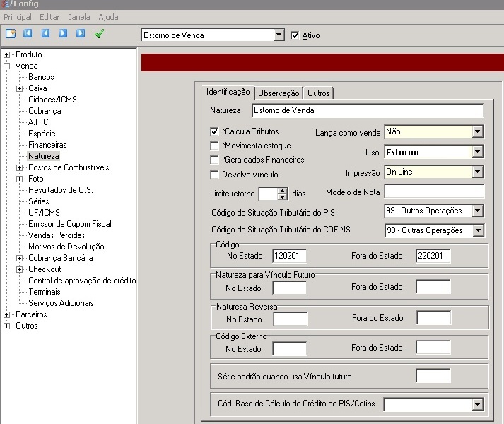Collapse the Venda tree node
The image size is (504, 424).
pyautogui.click(x=6, y=66)
